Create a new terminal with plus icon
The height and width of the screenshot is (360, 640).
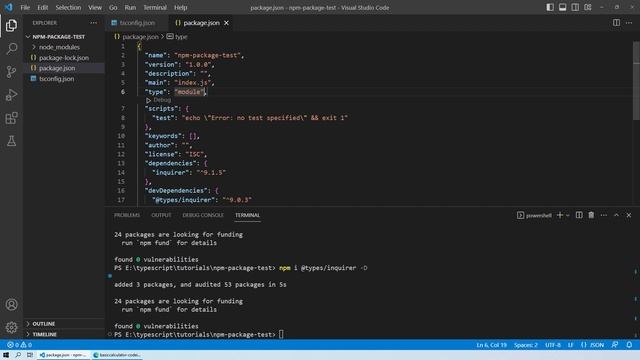coord(560,215)
